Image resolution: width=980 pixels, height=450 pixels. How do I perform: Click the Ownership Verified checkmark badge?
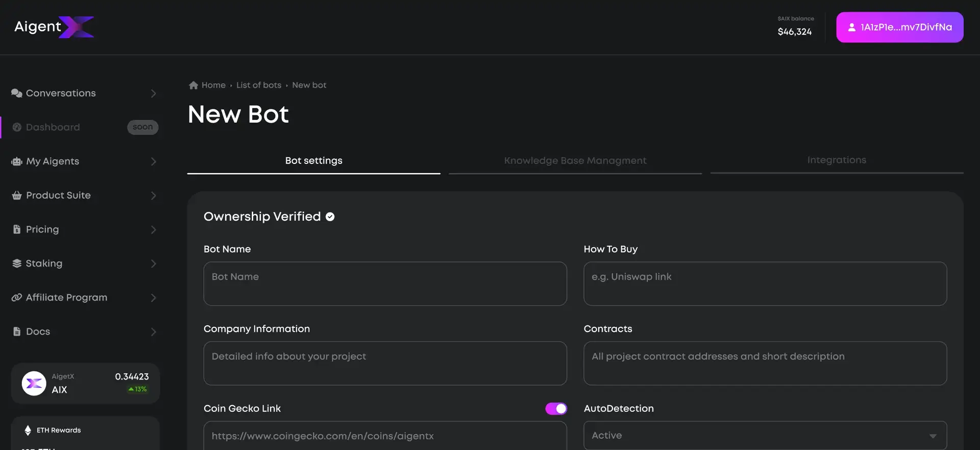330,217
